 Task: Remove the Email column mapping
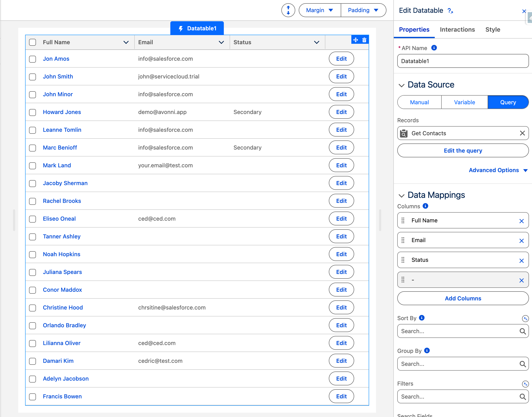(x=521, y=241)
